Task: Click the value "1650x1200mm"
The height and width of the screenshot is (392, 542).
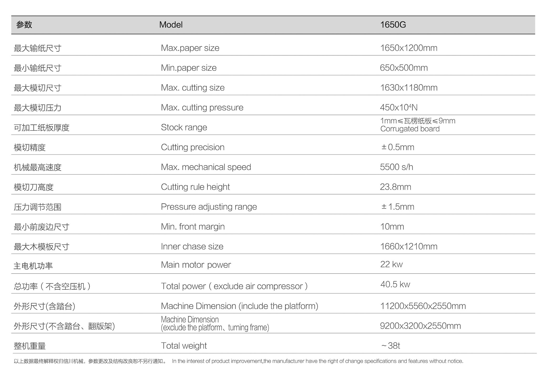Action: 409,48
